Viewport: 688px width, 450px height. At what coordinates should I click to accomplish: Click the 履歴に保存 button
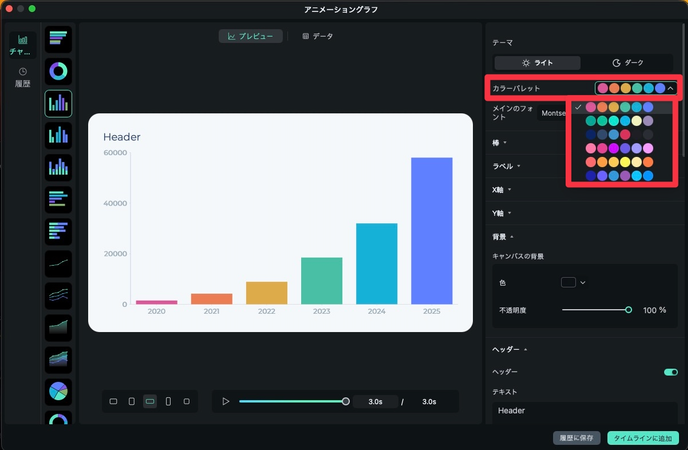[577, 438]
